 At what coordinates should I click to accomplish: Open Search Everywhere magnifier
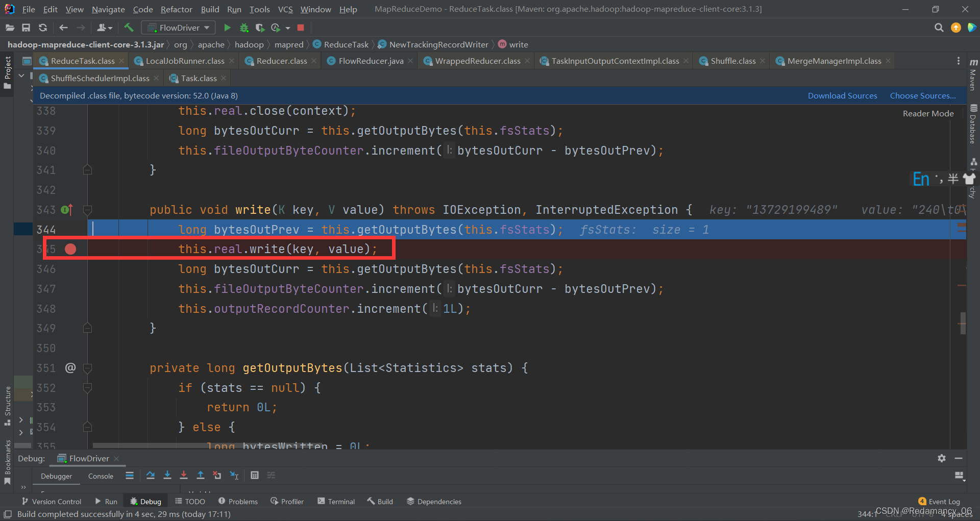(x=939, y=28)
